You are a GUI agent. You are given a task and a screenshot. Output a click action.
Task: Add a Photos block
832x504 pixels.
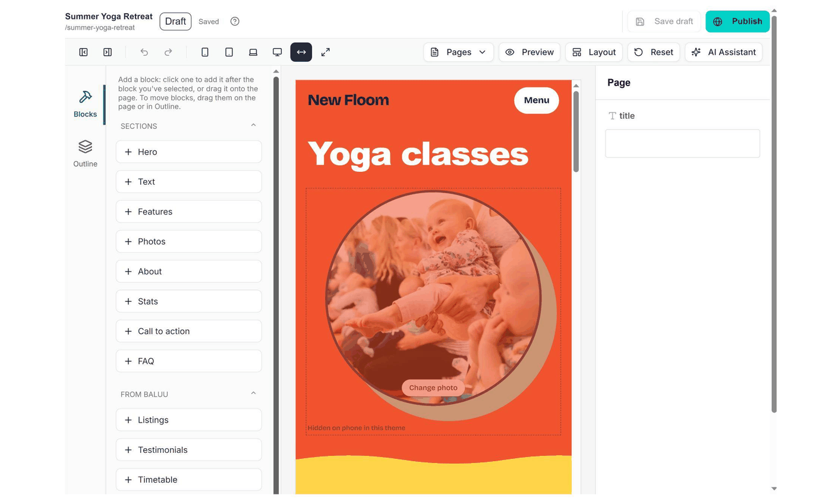tap(189, 241)
